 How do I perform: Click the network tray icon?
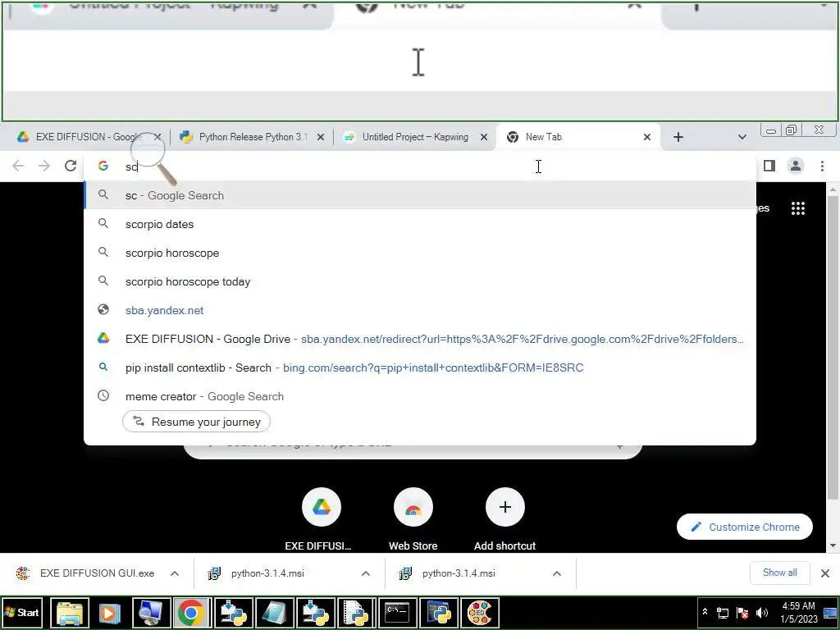(723, 613)
